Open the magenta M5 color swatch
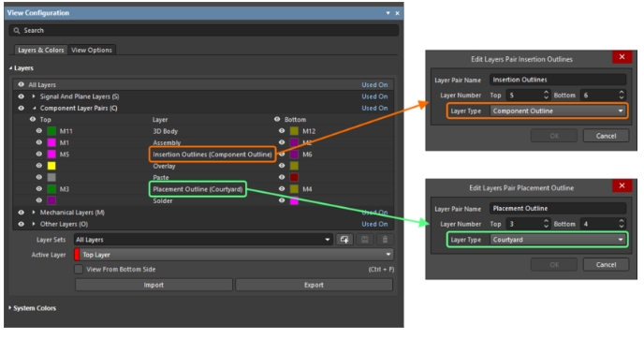The image size is (644, 339). click(x=51, y=155)
